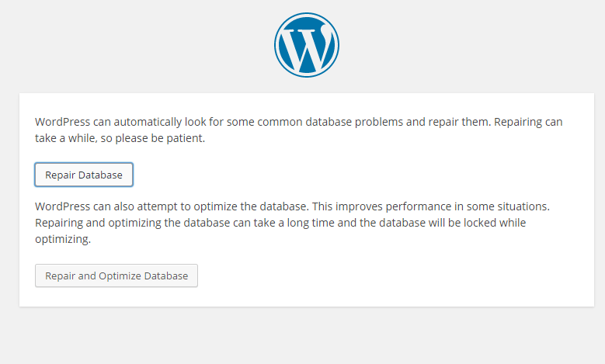Click the WordPress logo at the top

point(307,45)
